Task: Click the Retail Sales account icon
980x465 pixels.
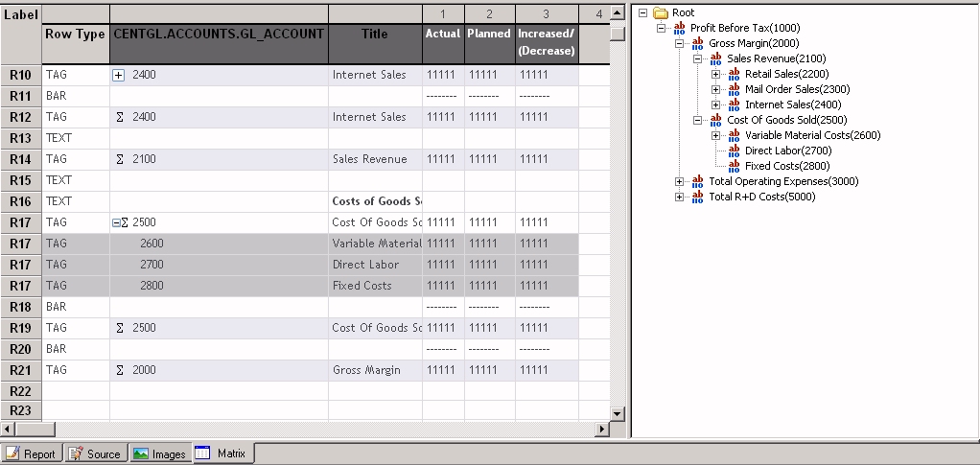Action: click(x=734, y=75)
